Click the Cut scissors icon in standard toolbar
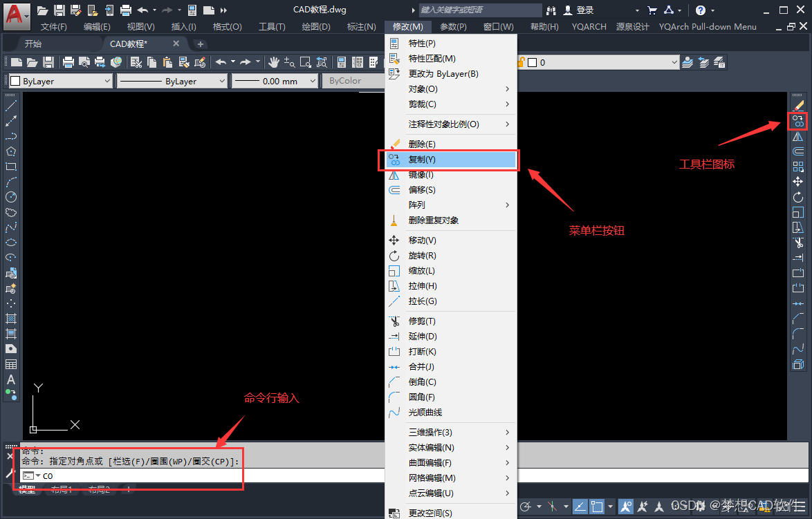Viewport: 812px width, 519px height. (136, 63)
